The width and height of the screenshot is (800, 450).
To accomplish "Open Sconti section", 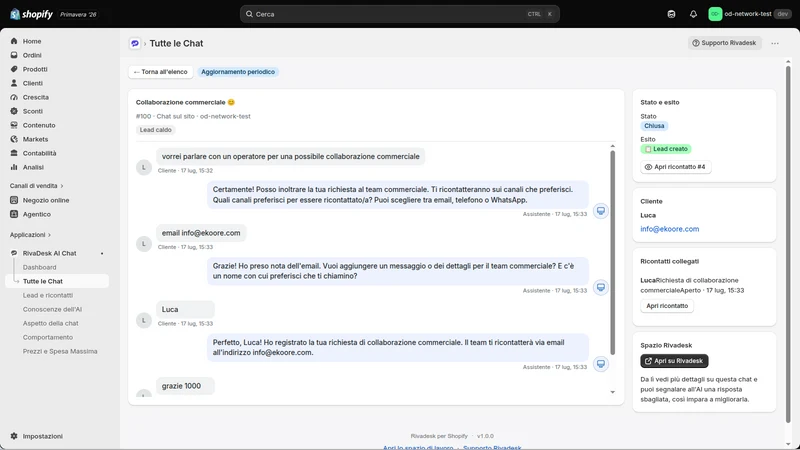I will [33, 111].
